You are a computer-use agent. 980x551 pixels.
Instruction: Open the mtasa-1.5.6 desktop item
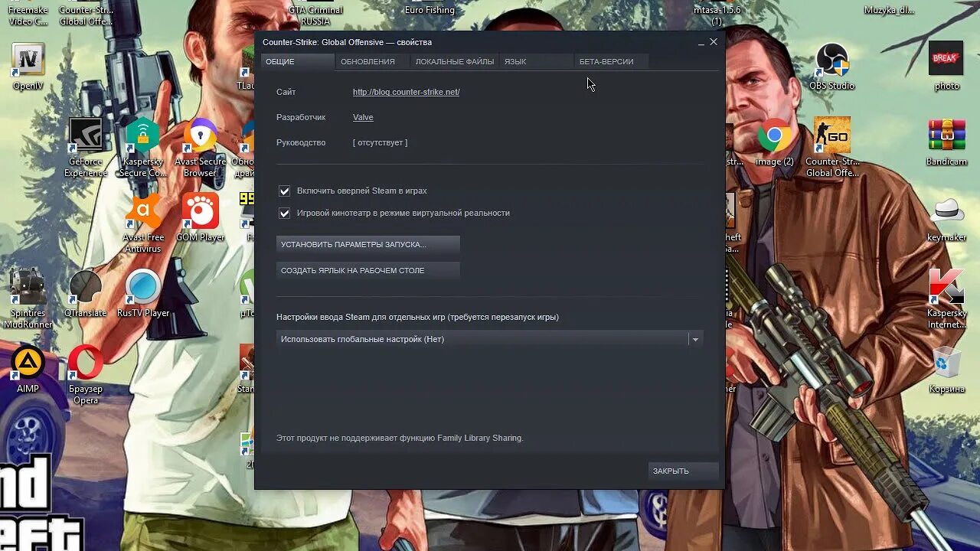click(717, 14)
